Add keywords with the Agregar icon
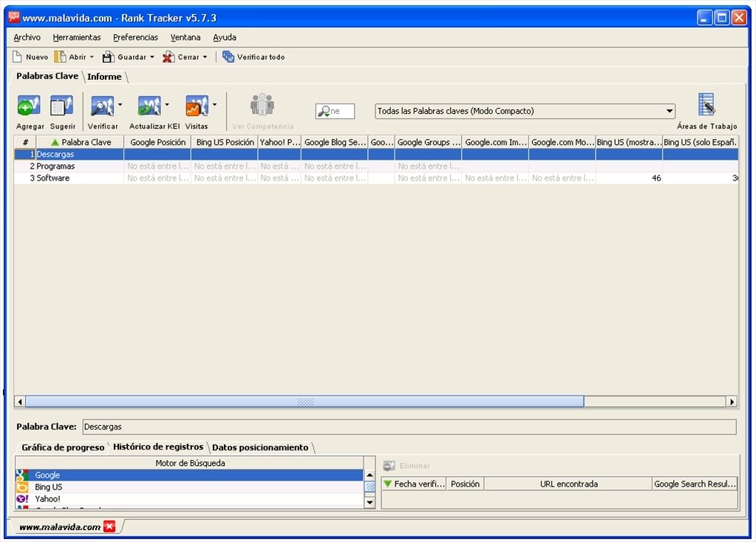Image resolution: width=756 pixels, height=542 pixels. [x=29, y=106]
